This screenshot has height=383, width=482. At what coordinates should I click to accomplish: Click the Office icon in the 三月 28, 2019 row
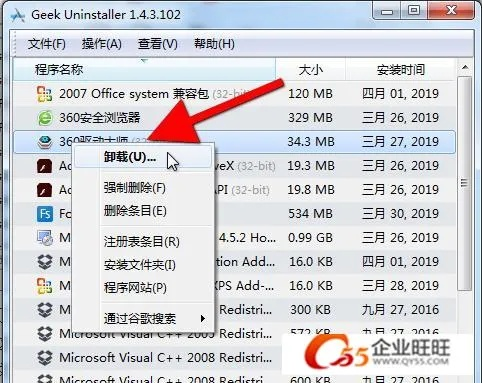44,286
